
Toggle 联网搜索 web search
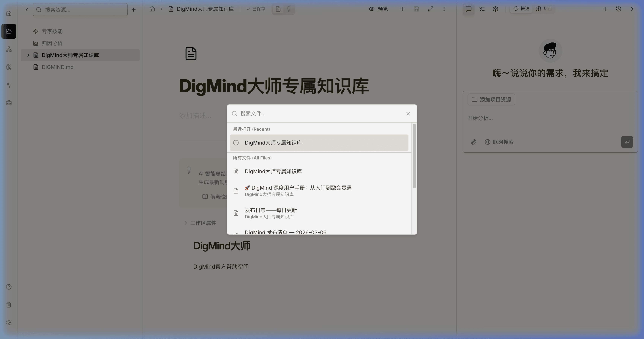coord(499,142)
